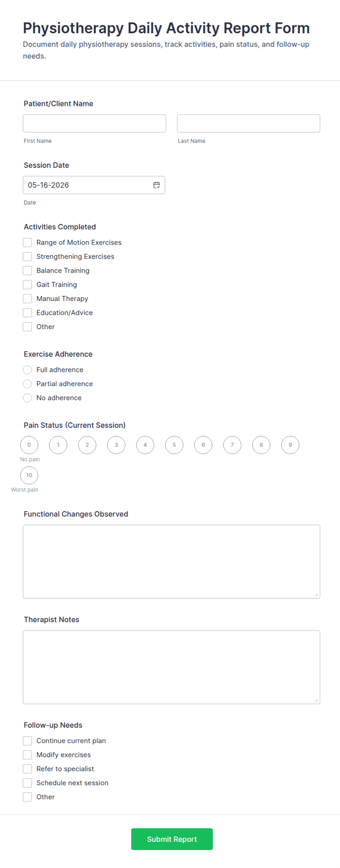340x868 pixels.
Task: Choose pain rating 10 worst pain
Action: [29, 475]
